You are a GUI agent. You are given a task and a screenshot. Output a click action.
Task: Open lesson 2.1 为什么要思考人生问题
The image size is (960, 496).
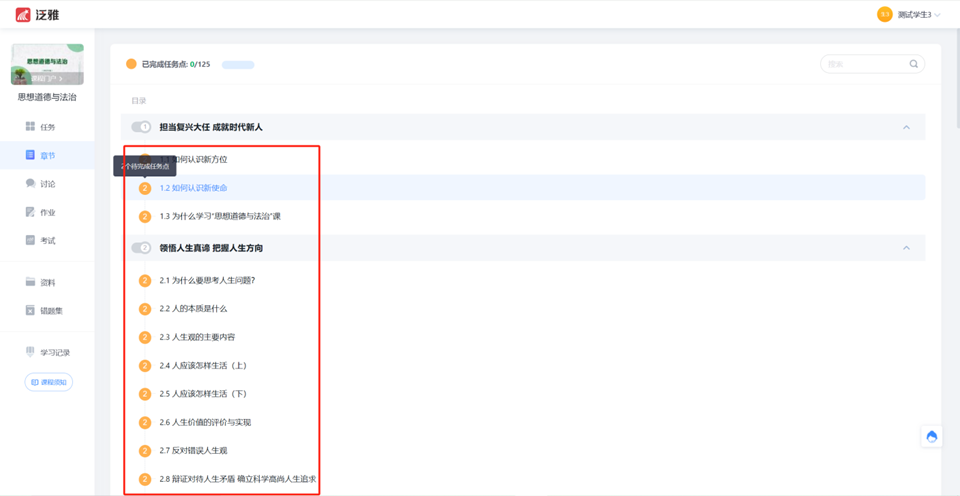[207, 280]
